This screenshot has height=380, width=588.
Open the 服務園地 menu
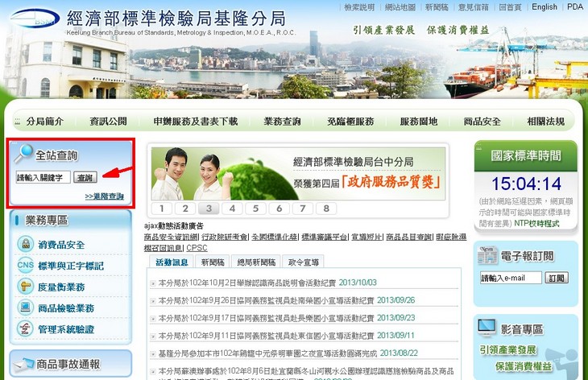419,122
